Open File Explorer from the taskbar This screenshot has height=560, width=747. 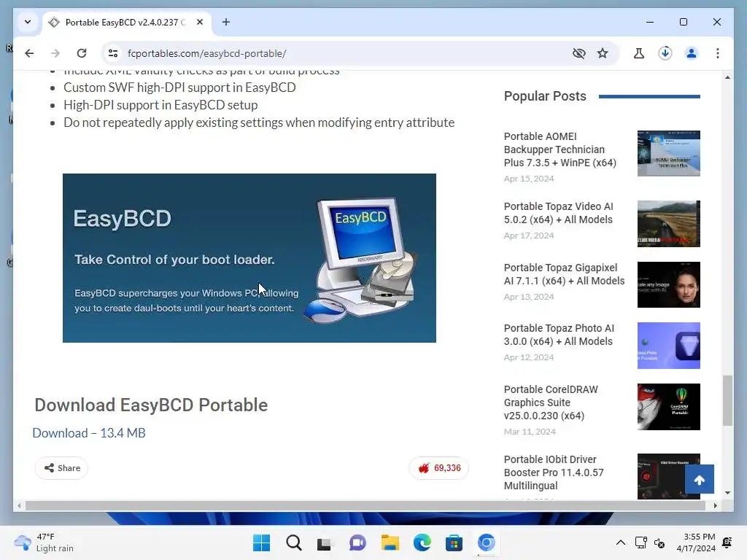[x=390, y=542]
